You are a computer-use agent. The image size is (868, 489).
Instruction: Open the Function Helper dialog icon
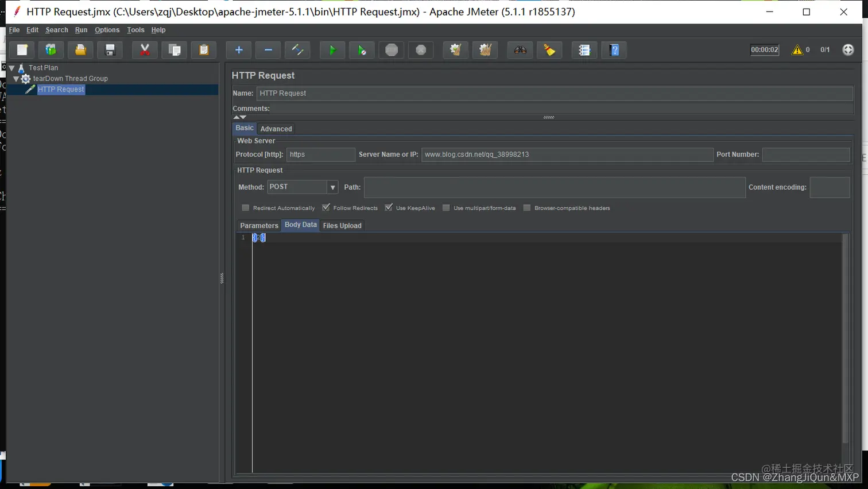point(584,50)
